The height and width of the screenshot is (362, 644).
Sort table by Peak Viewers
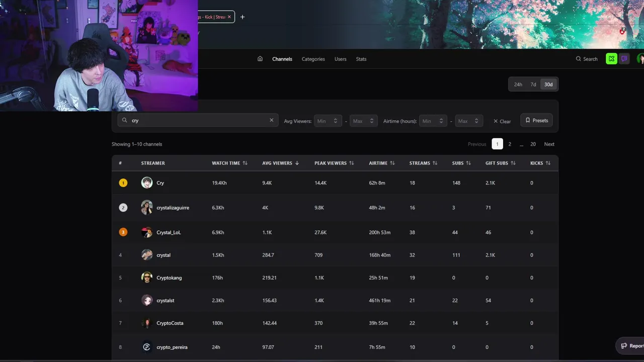(334, 163)
